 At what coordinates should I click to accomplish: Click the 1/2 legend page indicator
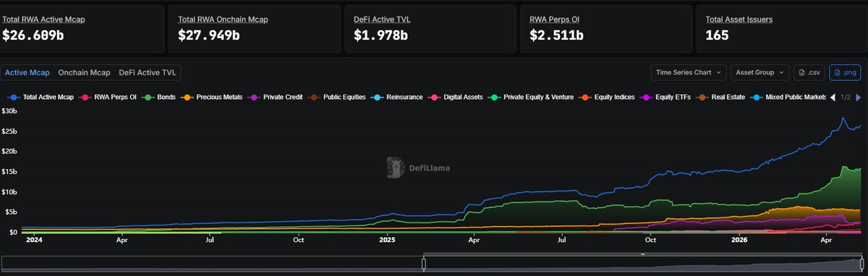(x=845, y=97)
